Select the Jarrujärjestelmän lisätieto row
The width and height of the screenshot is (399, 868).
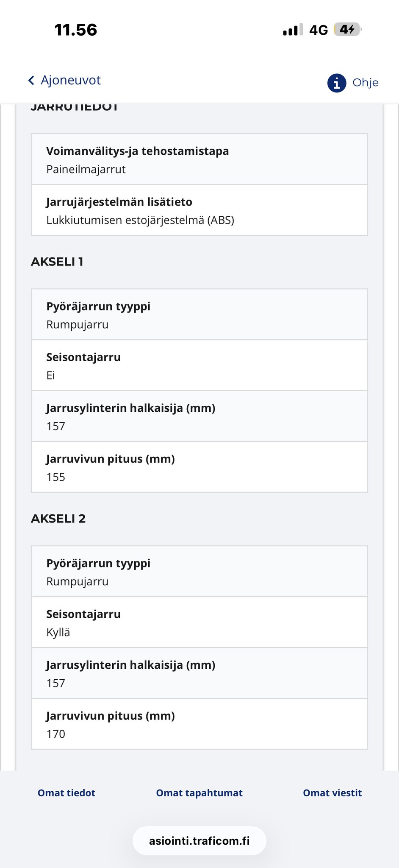tap(199, 210)
